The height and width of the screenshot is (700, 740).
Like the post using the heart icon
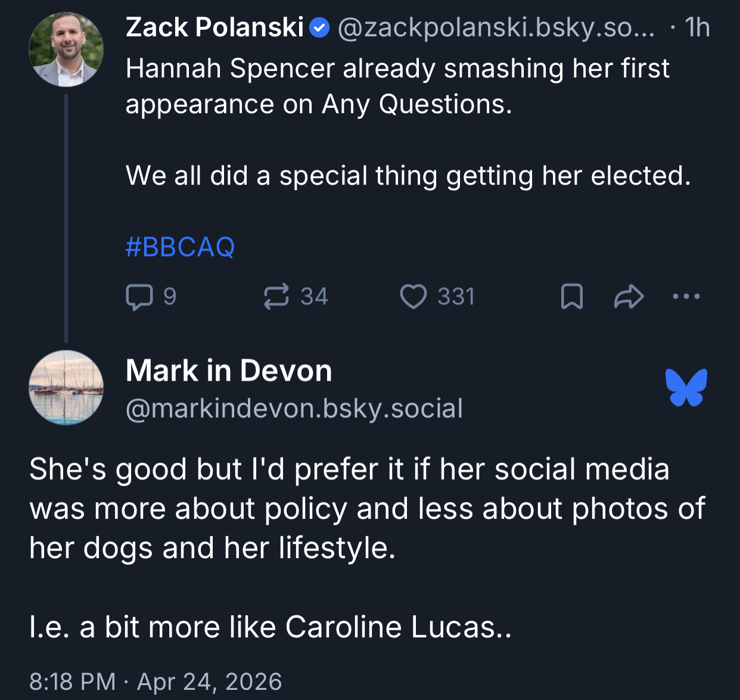click(x=413, y=297)
